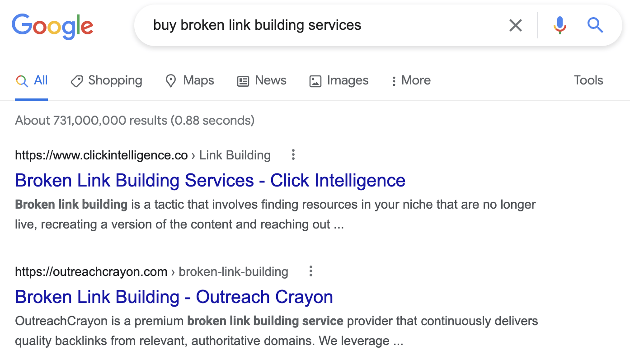Click the magnifying glass search icon
This screenshot has height=364, width=630.
pos(595,25)
